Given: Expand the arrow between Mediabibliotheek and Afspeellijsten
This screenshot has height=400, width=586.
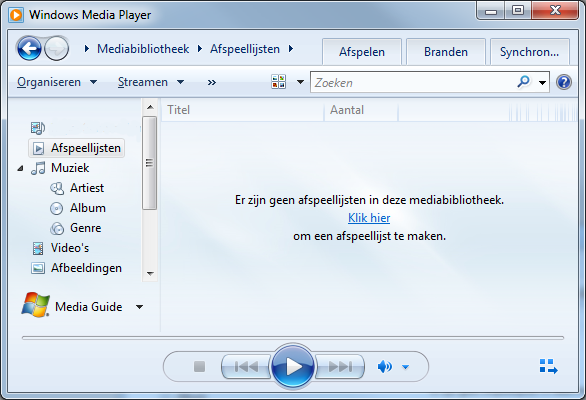Looking at the screenshot, I should (200, 49).
